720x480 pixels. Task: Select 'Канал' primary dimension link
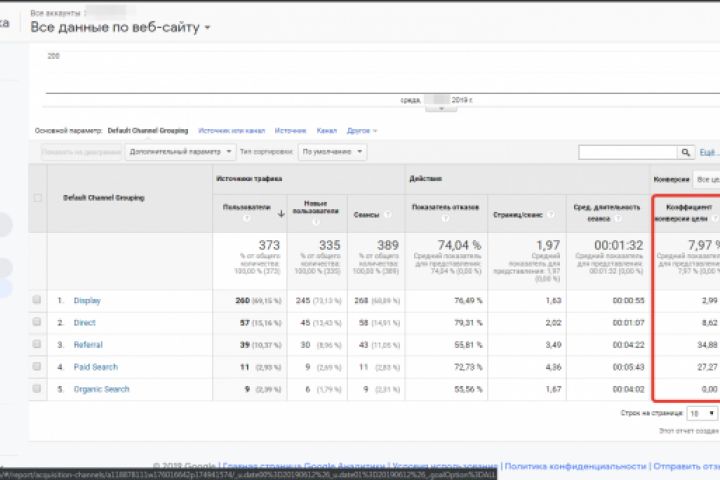pyautogui.click(x=326, y=131)
